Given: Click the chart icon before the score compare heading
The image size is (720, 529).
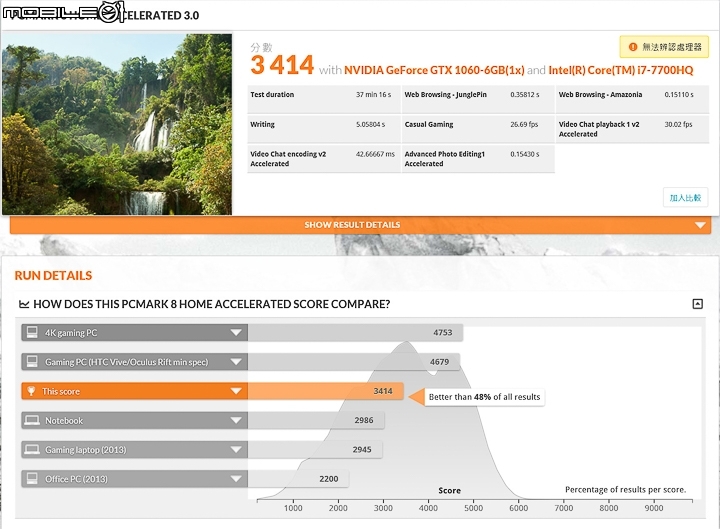Looking at the screenshot, I should point(24,304).
